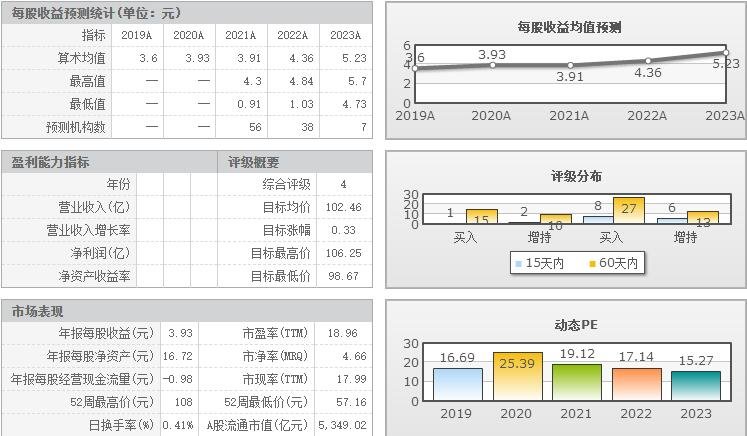Click the 2020A point on EPS line chart
Screen dimensions: 747x436
click(493, 65)
